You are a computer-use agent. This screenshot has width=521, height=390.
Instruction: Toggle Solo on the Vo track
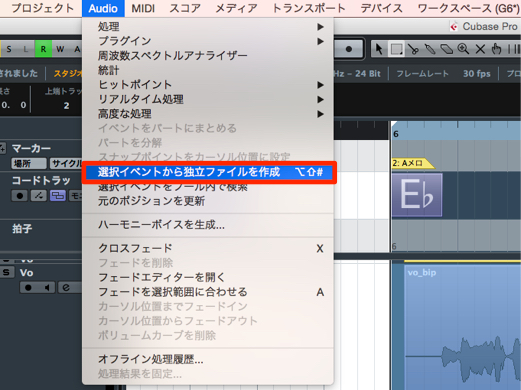(6, 272)
